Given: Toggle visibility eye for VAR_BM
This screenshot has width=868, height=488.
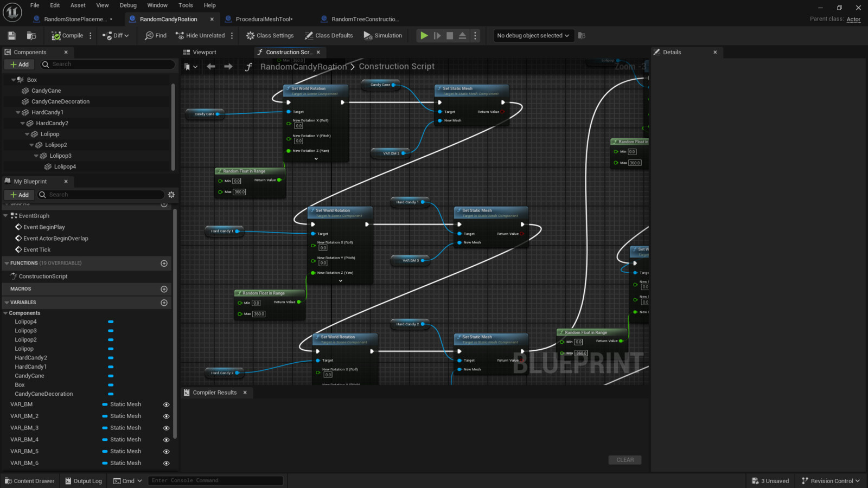Looking at the screenshot, I should click(x=167, y=404).
